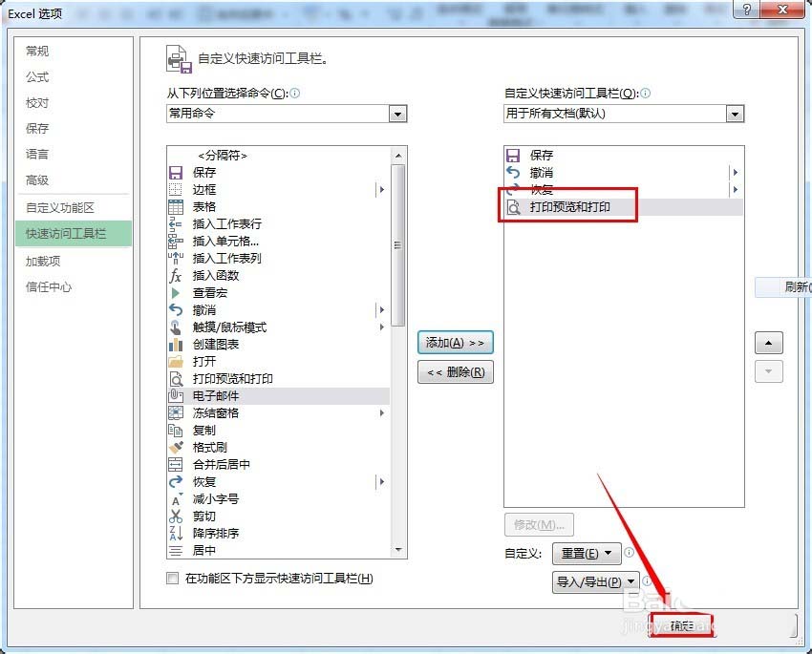Viewport: 812px width, 654px height.
Task: Click the info icon next to 从下列位置选择命令
Action: pos(294,94)
